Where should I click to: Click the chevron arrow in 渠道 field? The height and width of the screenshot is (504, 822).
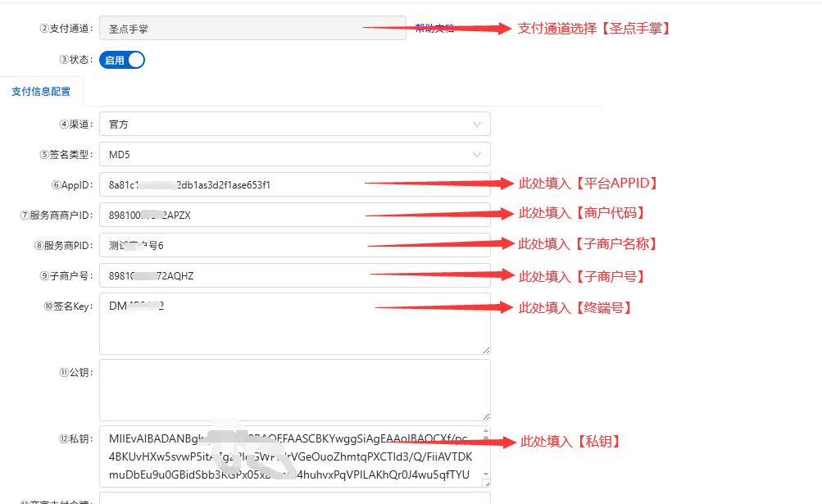click(x=477, y=125)
